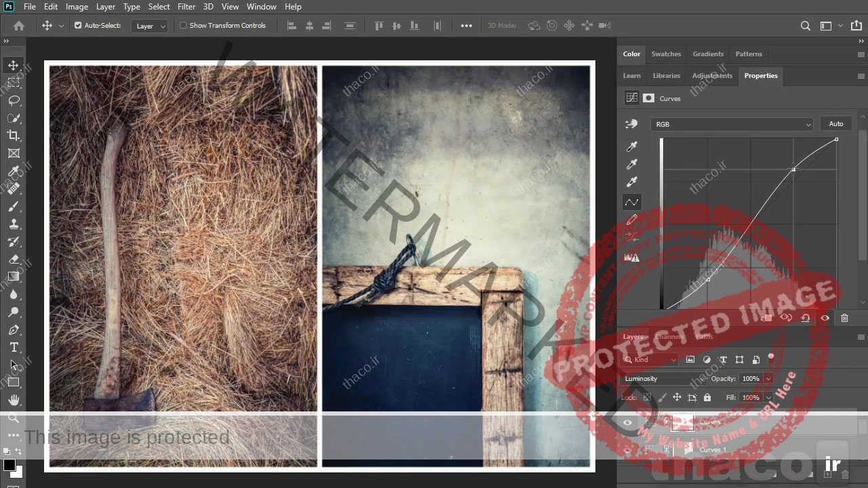868x488 pixels.
Task: Select the Blur tool
Action: click(14, 294)
